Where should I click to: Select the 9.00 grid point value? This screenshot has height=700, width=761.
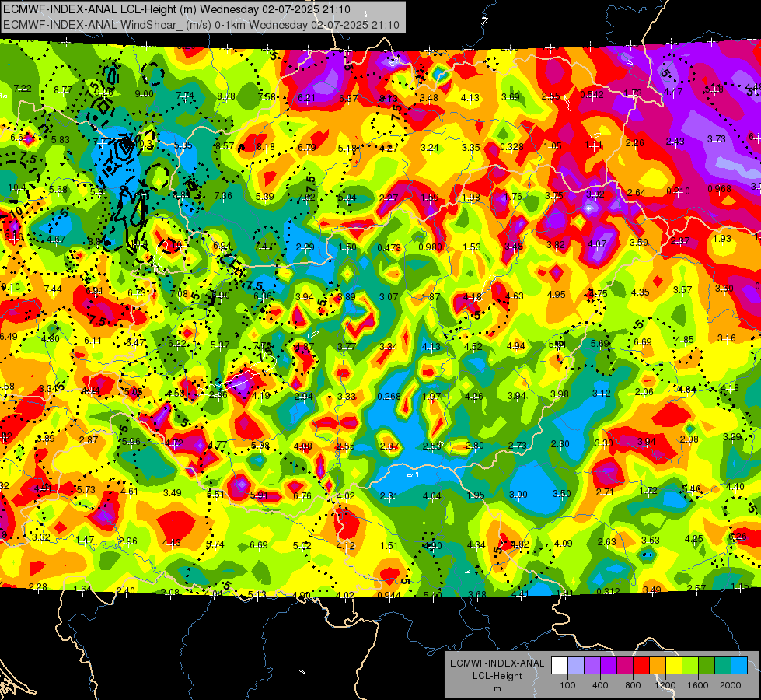(x=144, y=94)
